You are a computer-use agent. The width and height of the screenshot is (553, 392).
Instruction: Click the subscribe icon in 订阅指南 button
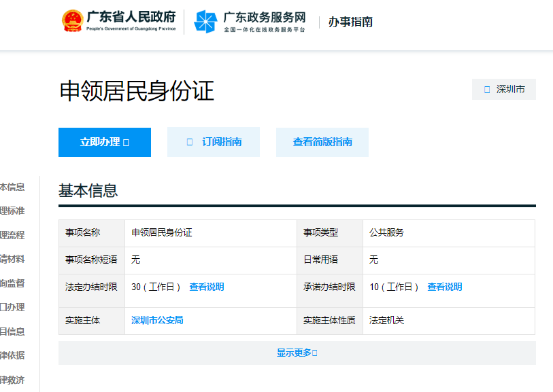coord(188,142)
